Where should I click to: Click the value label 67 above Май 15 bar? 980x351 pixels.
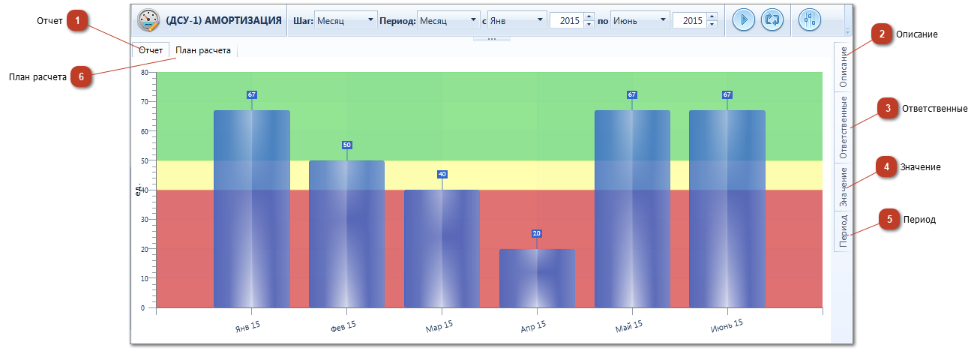point(632,94)
